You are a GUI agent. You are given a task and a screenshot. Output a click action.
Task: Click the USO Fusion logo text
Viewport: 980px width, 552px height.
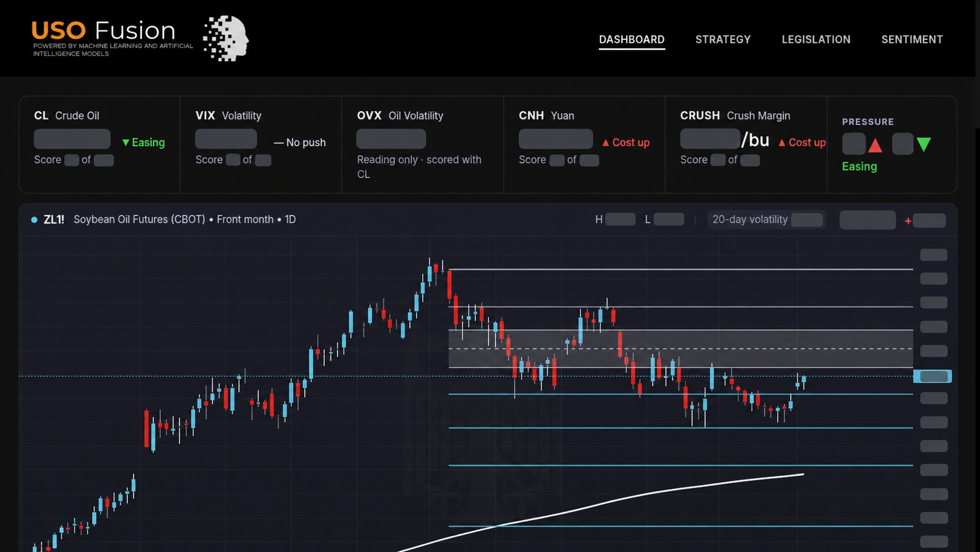click(103, 31)
